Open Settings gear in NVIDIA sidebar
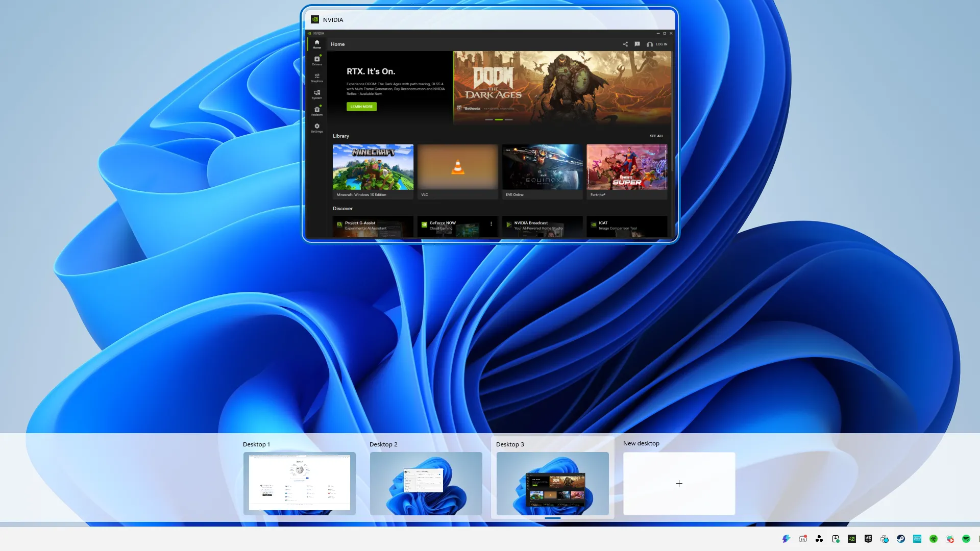The width and height of the screenshot is (980, 551). pyautogui.click(x=316, y=128)
